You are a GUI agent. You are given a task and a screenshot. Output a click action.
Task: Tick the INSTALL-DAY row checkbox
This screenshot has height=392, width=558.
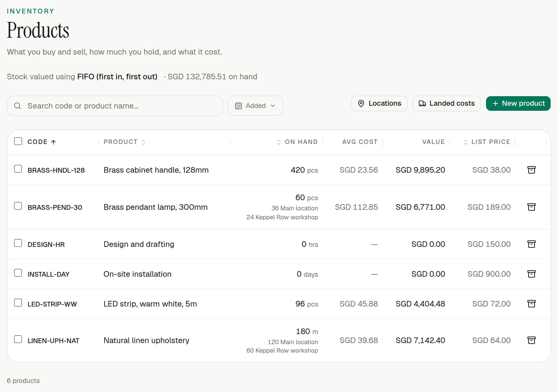(18, 273)
